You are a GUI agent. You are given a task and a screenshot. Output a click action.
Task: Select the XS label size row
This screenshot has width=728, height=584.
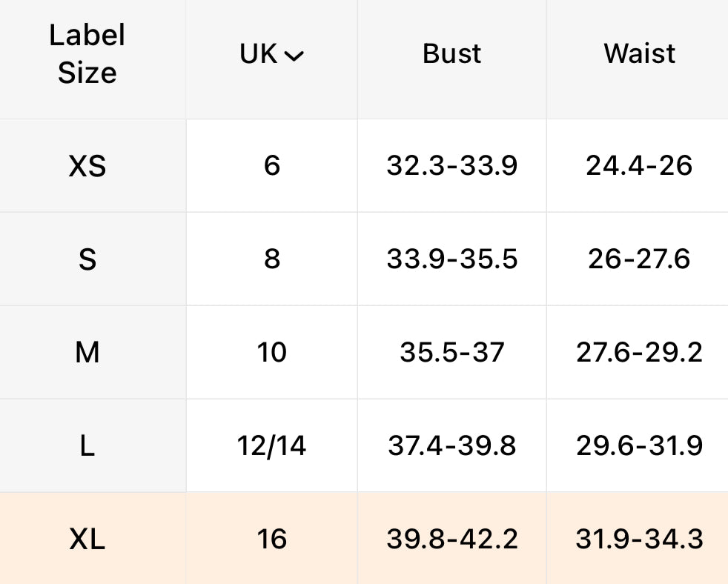point(87,166)
